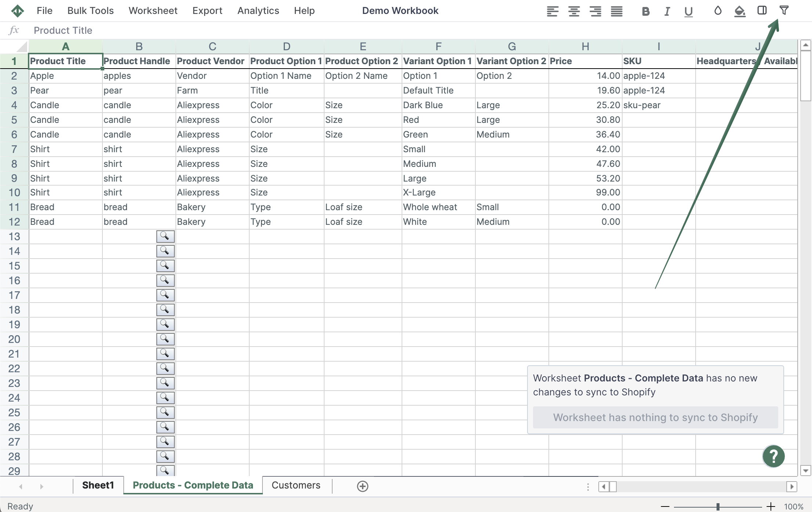Click the zoom slider handle
Screen dimensions: 812x512
(718, 506)
